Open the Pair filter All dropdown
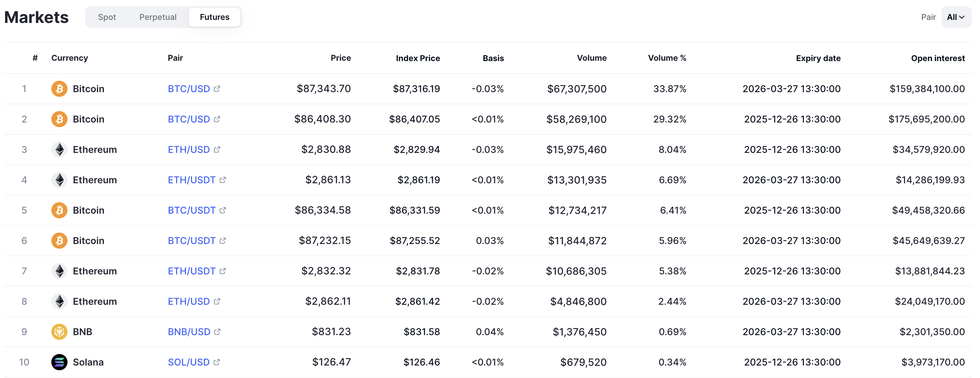980x378 pixels. click(956, 17)
